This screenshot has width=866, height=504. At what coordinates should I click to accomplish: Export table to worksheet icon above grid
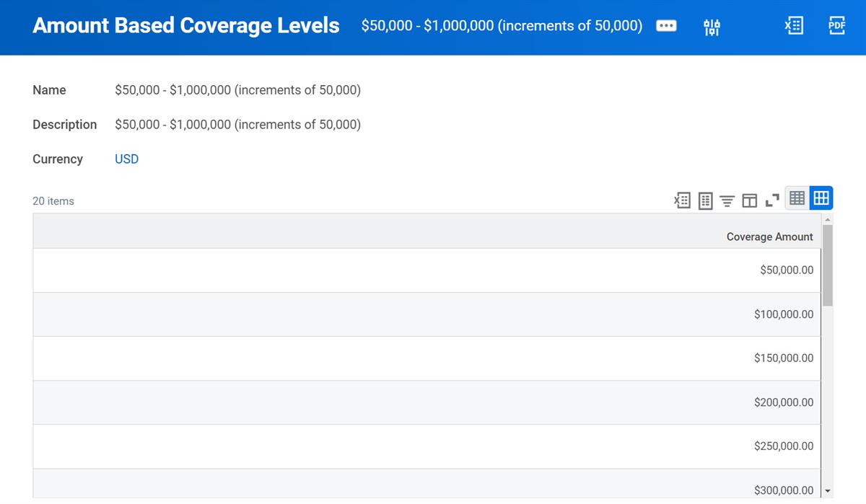[706, 200]
